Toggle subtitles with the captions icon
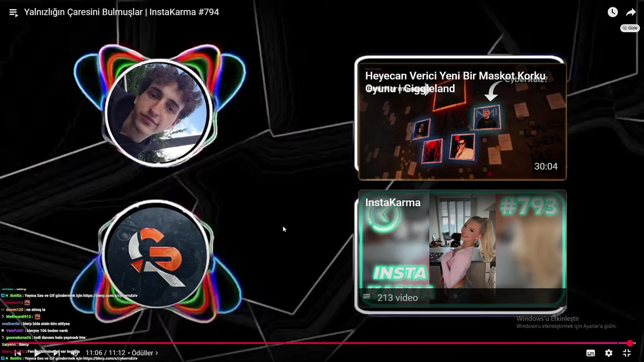The height and width of the screenshot is (362, 644). [591, 353]
